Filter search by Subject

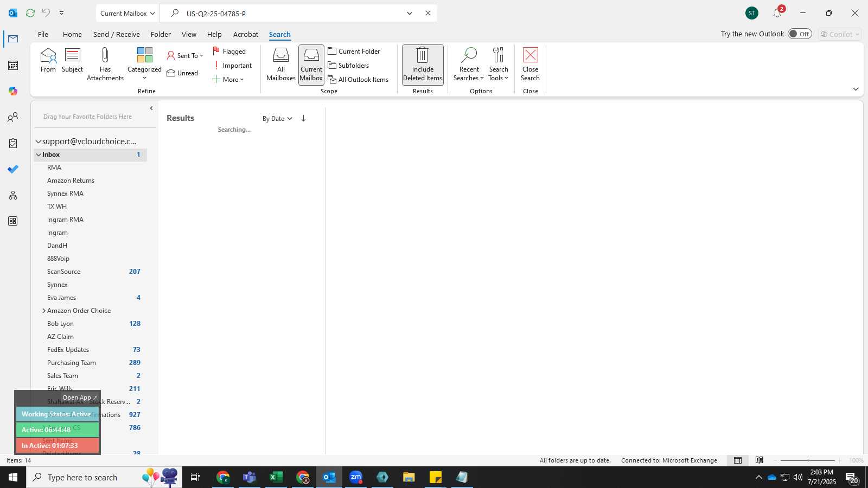click(72, 60)
